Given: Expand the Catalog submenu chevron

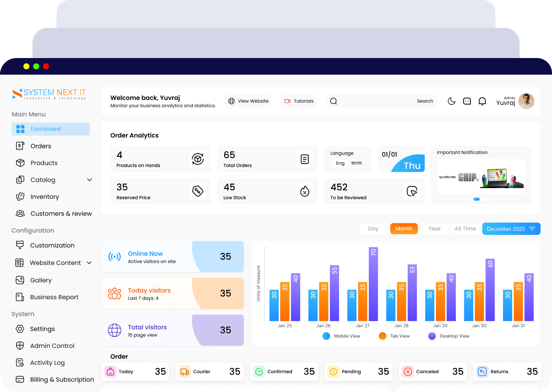Looking at the screenshot, I should tap(89, 180).
